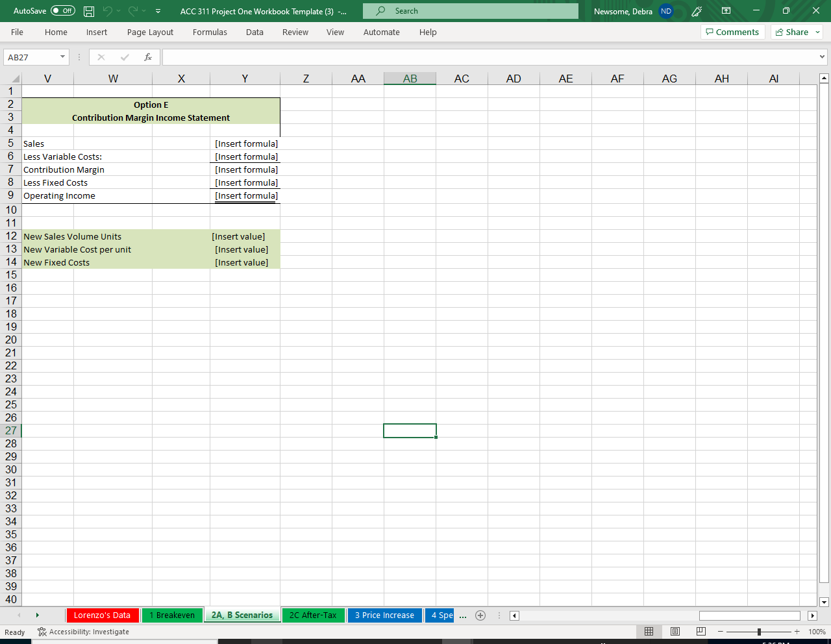Click in the Search box
This screenshot has width=831, height=644.
[471, 11]
